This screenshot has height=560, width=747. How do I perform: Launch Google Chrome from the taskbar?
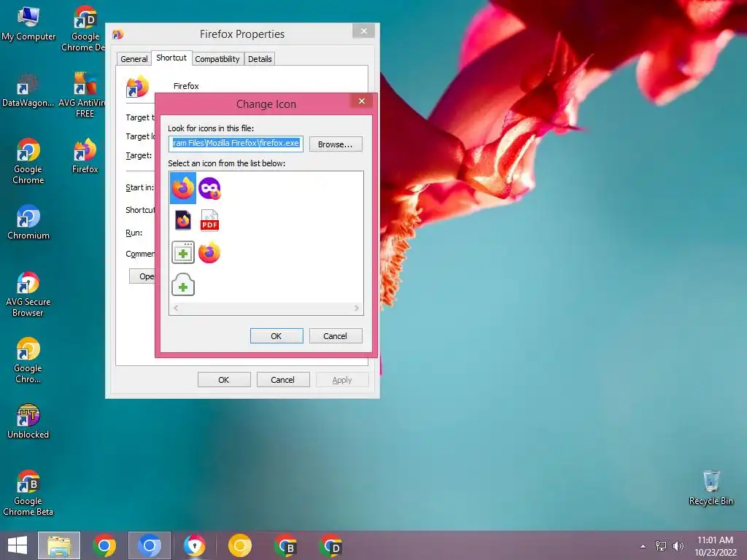pos(104,545)
